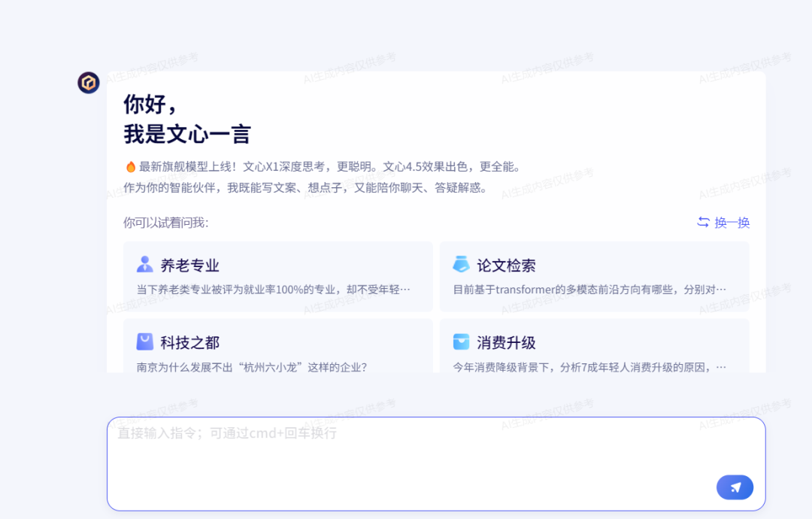
Task: Click the 我是文心一言 heading
Action: [x=186, y=135]
